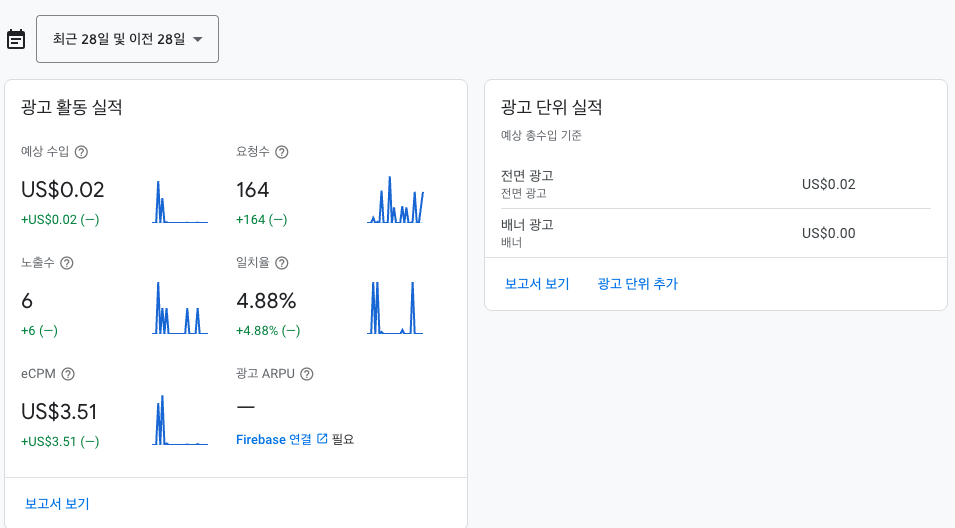Click the +4.88% (–) change text
This screenshot has width=955, height=528.
268,331
